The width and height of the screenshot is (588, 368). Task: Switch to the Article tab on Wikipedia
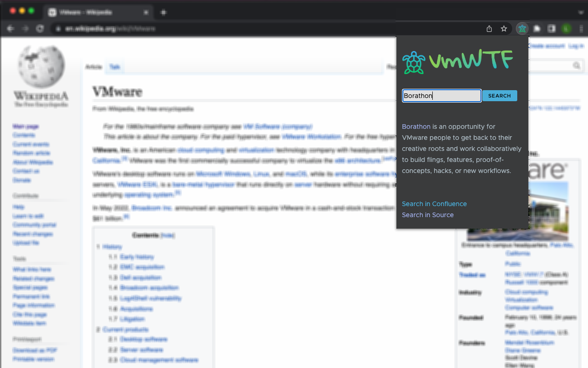pyautogui.click(x=93, y=67)
